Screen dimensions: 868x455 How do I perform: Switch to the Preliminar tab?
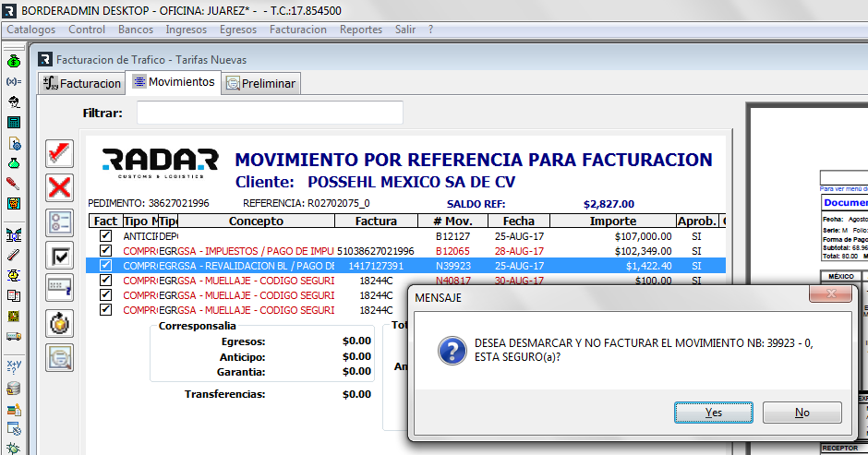tap(260, 83)
